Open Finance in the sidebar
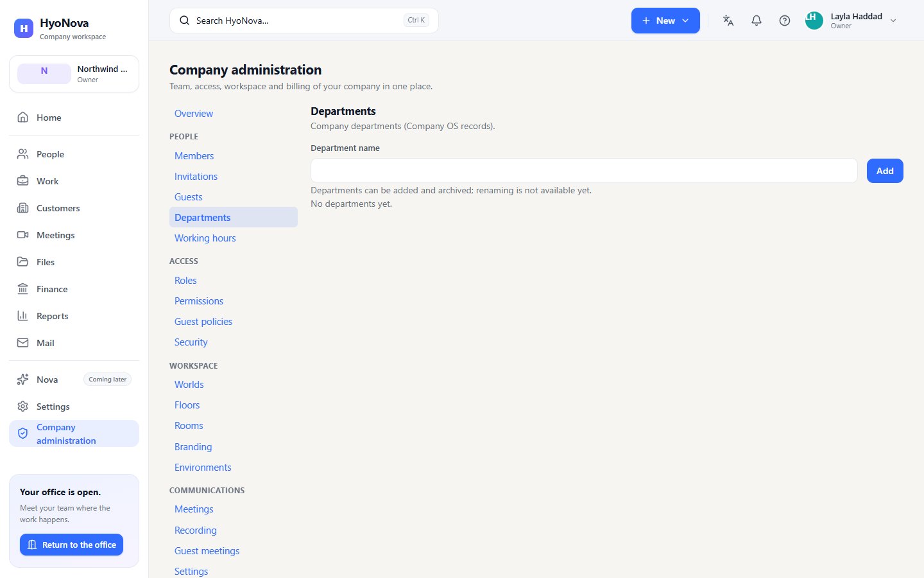 (74, 289)
